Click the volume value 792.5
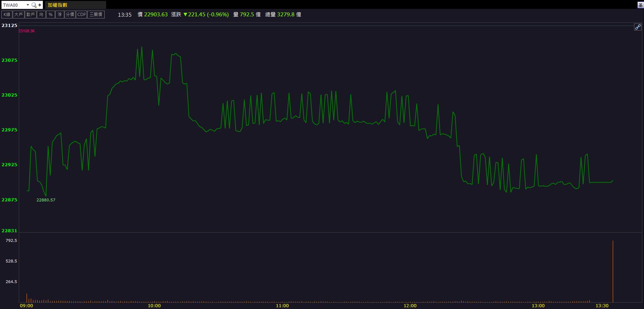Screen dimensions: 644x309 coord(247,15)
